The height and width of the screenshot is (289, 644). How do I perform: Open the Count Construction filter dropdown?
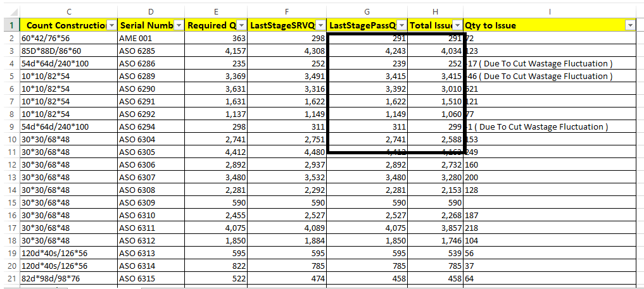[x=112, y=25]
